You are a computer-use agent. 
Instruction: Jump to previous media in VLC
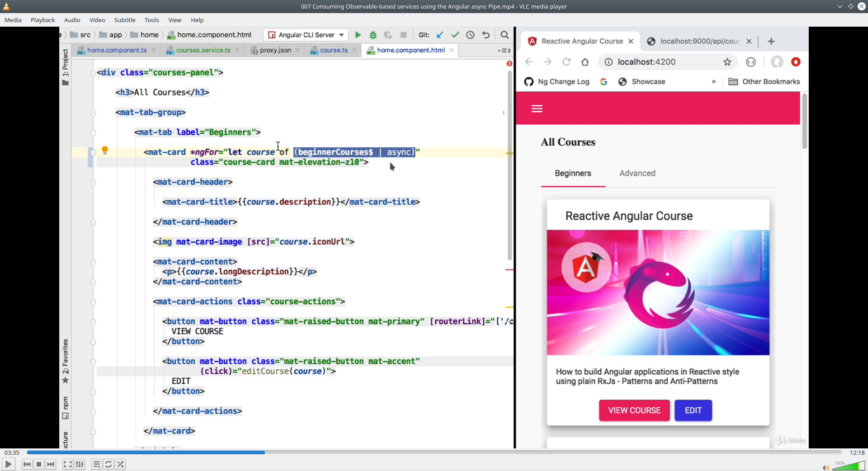coord(27,464)
